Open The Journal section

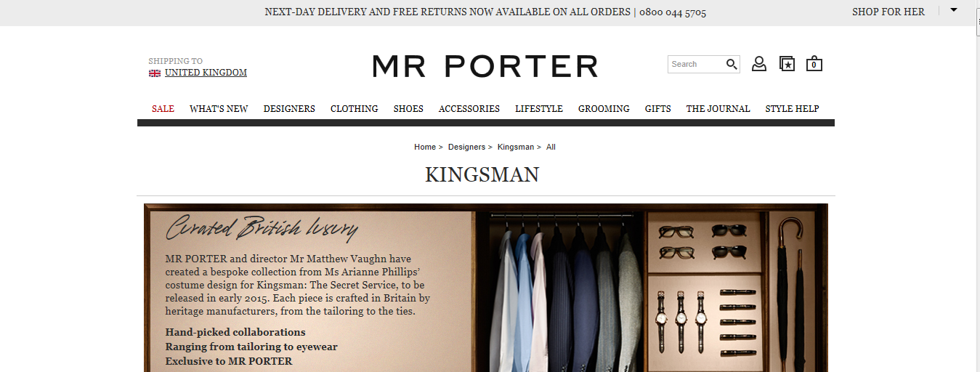click(718, 109)
